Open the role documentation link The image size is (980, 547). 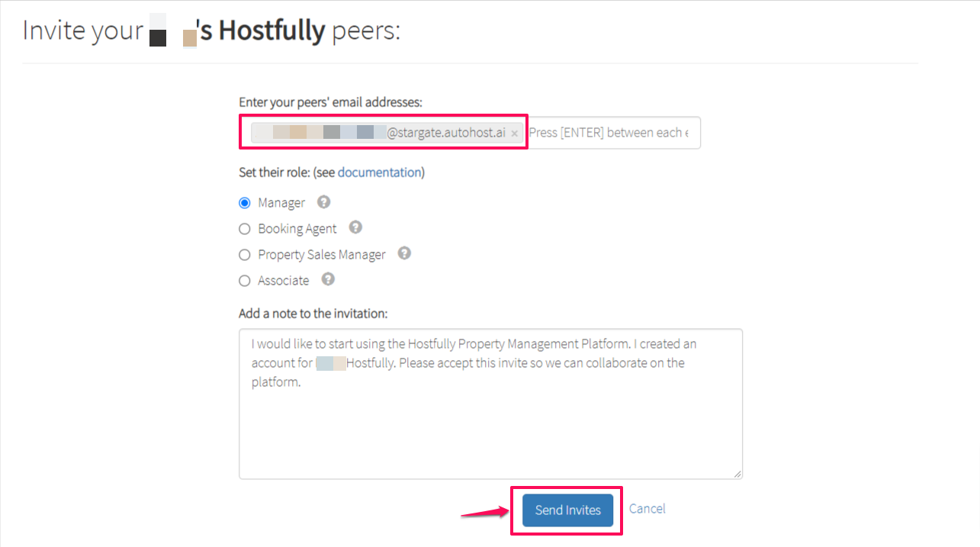(x=379, y=172)
